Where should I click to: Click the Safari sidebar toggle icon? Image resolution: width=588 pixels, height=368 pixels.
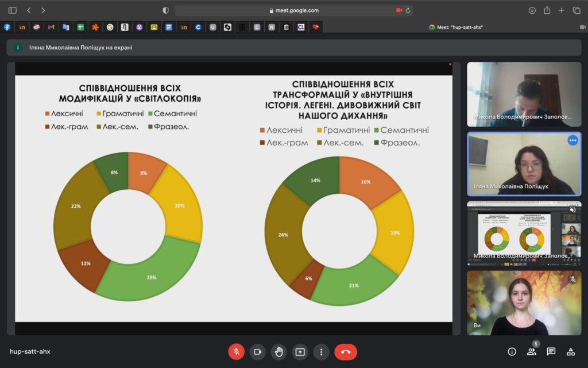(x=13, y=10)
